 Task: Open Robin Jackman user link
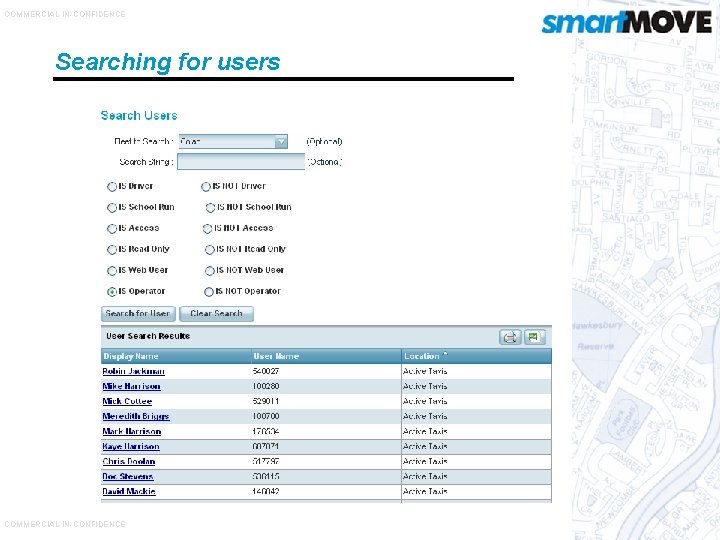pyautogui.click(x=134, y=371)
